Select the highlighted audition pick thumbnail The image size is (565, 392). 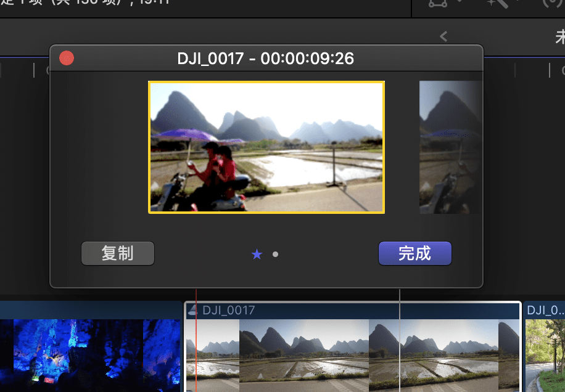[x=266, y=147]
